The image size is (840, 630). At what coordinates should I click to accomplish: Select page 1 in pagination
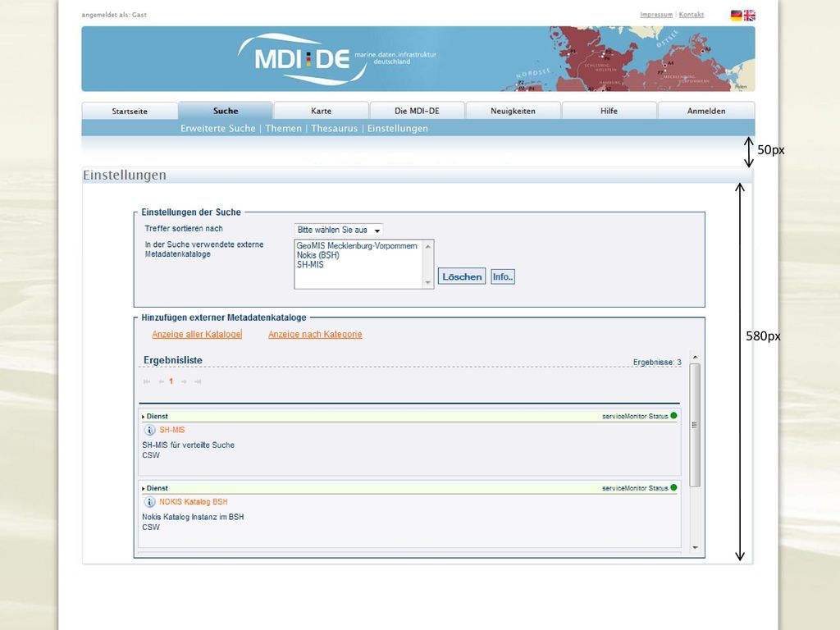171,381
